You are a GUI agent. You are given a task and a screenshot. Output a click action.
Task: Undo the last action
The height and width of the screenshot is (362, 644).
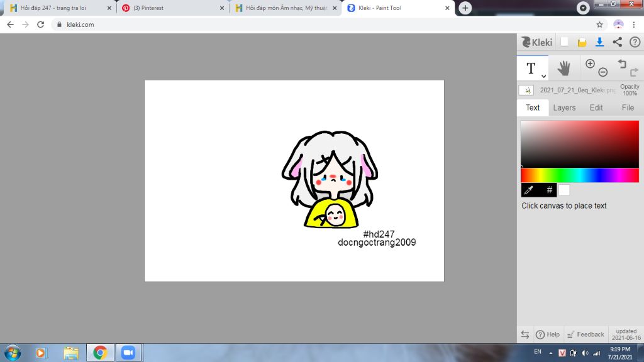pos(622,63)
